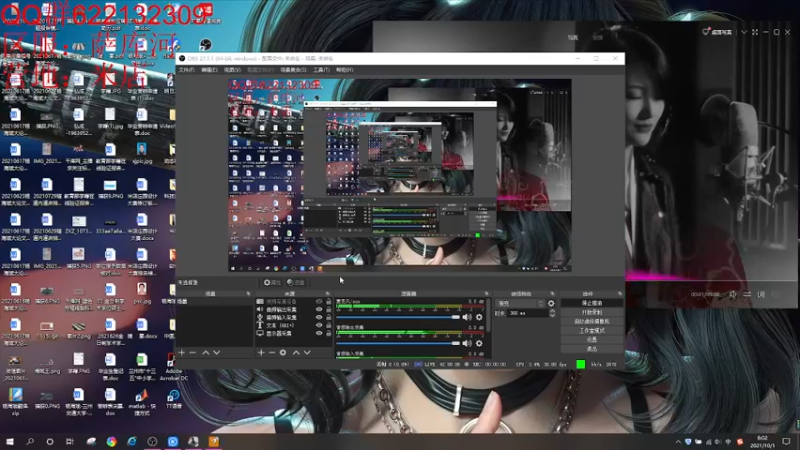Viewport: 800px width, 450px height.
Task: Toggle visibility of 音频输出采集 source
Action: 319,309
